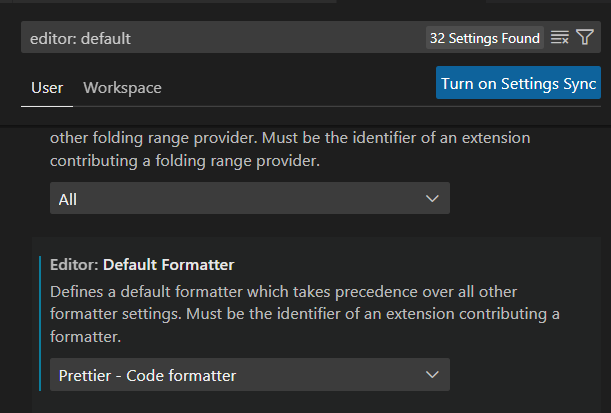611x413 pixels.
Task: Clear the settings search input icon
Action: (560, 37)
